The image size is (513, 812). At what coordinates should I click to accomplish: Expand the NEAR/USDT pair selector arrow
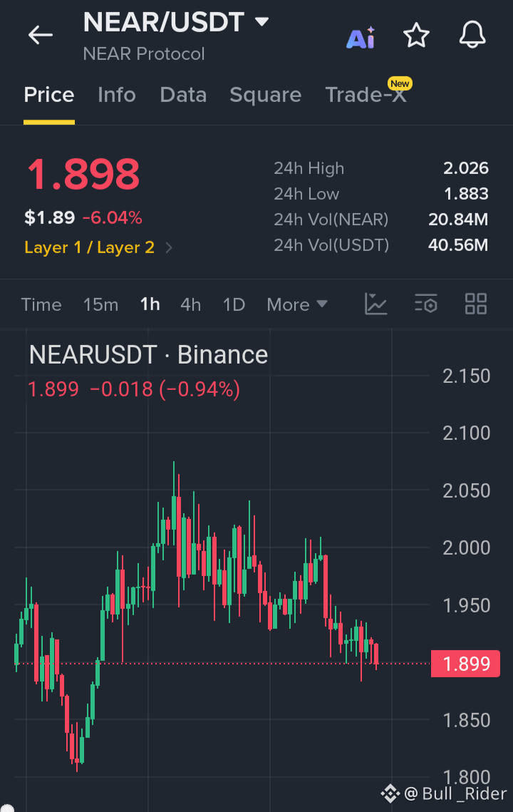point(262,22)
